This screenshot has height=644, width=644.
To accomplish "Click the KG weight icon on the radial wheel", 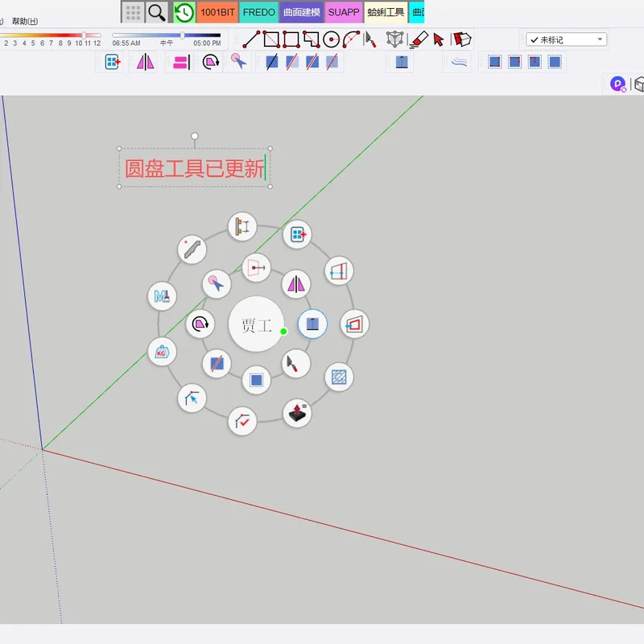I will click(160, 350).
